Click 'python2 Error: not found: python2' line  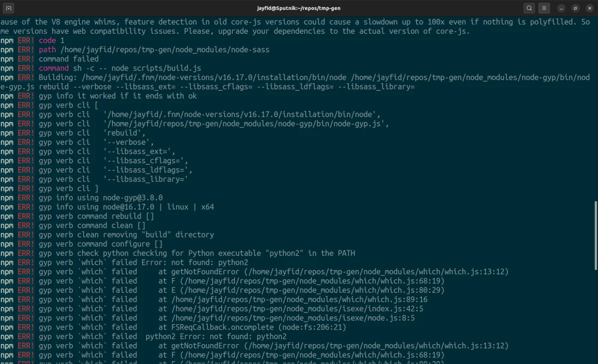(x=144, y=337)
